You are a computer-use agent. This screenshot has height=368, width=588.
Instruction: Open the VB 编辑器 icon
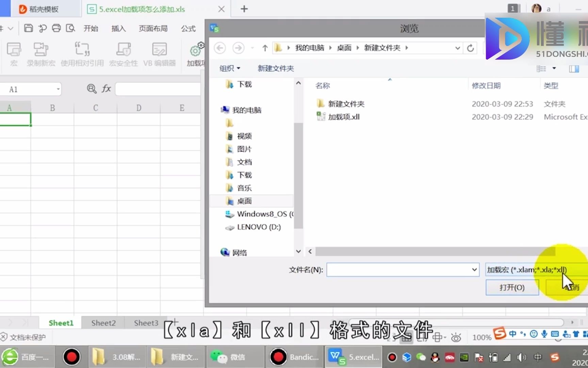(x=159, y=54)
